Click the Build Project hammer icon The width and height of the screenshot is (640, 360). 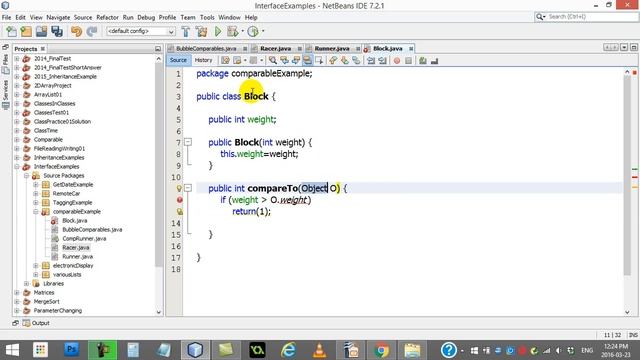tap(186, 31)
